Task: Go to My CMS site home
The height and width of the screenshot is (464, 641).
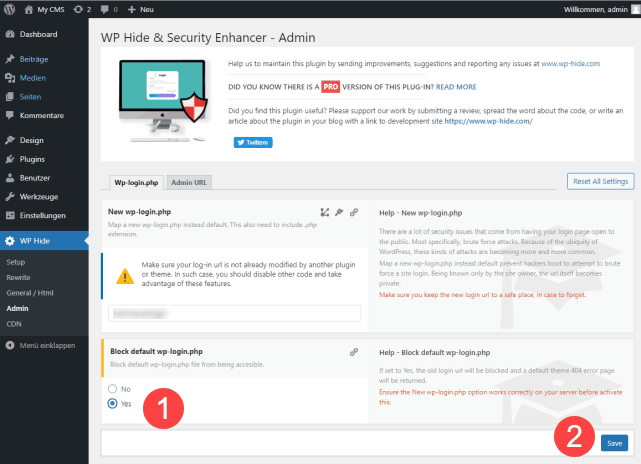Action: [44, 9]
